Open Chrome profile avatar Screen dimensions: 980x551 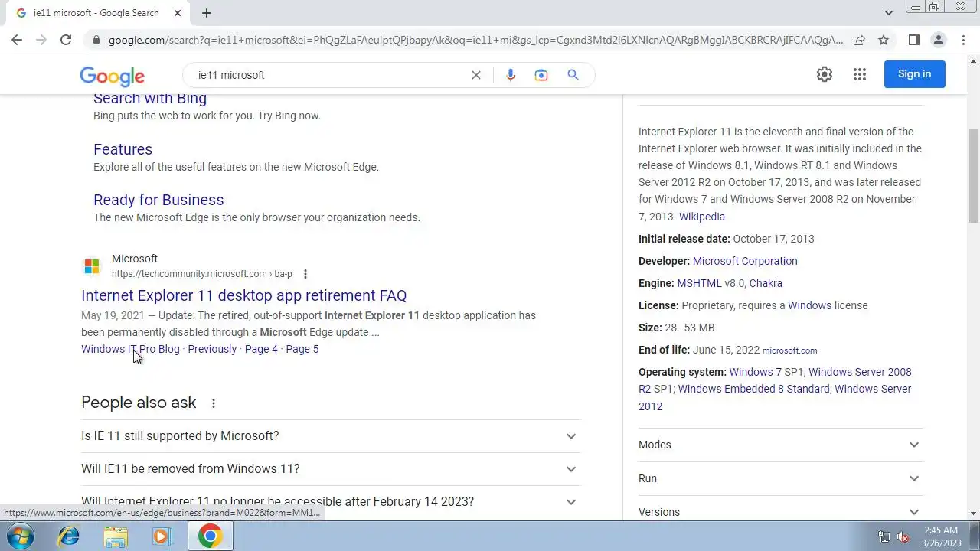pyautogui.click(x=938, y=40)
